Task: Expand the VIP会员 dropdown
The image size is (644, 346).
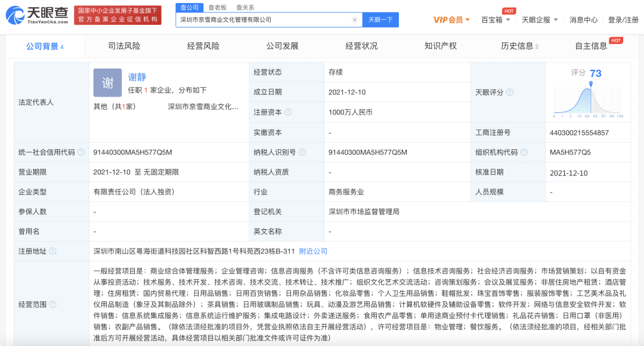Action: [x=451, y=20]
